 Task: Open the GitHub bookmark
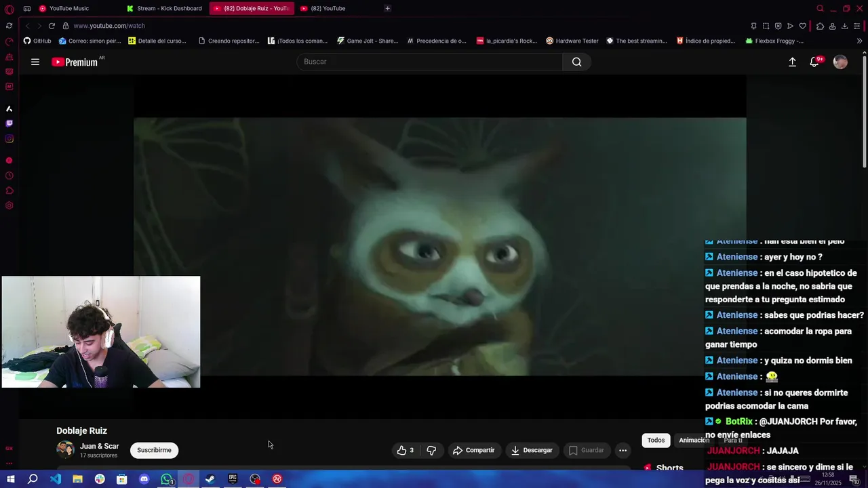click(37, 41)
